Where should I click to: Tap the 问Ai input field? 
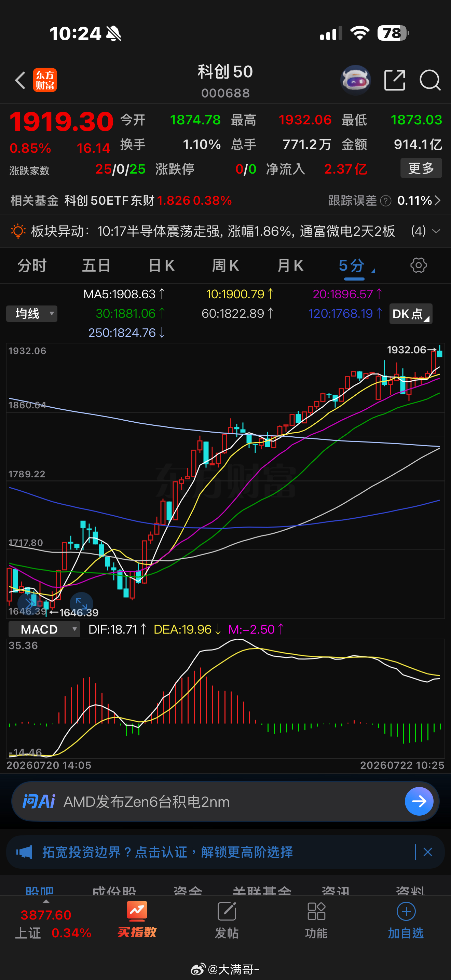(x=225, y=801)
